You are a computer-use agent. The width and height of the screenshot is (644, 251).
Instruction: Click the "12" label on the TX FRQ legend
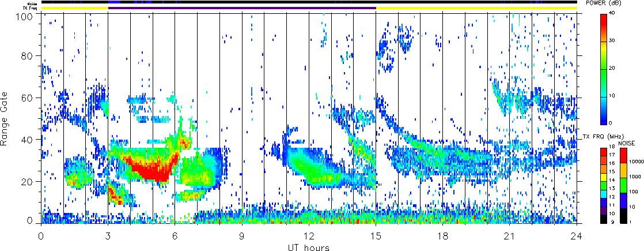pyautogui.click(x=612, y=197)
